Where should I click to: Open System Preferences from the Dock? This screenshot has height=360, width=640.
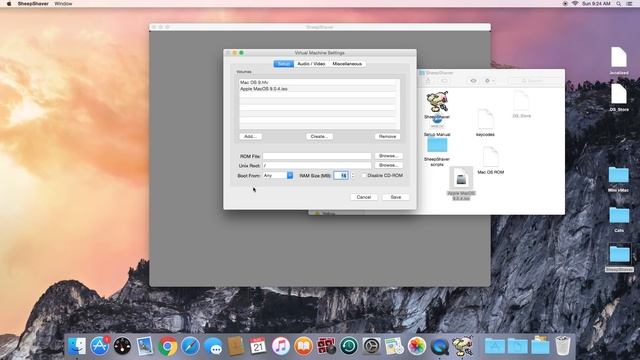pos(371,346)
